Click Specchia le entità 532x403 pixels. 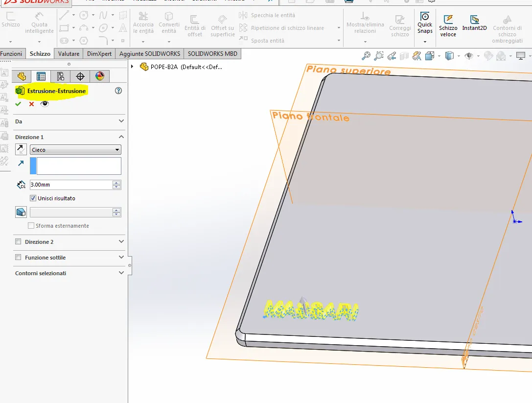(x=267, y=15)
